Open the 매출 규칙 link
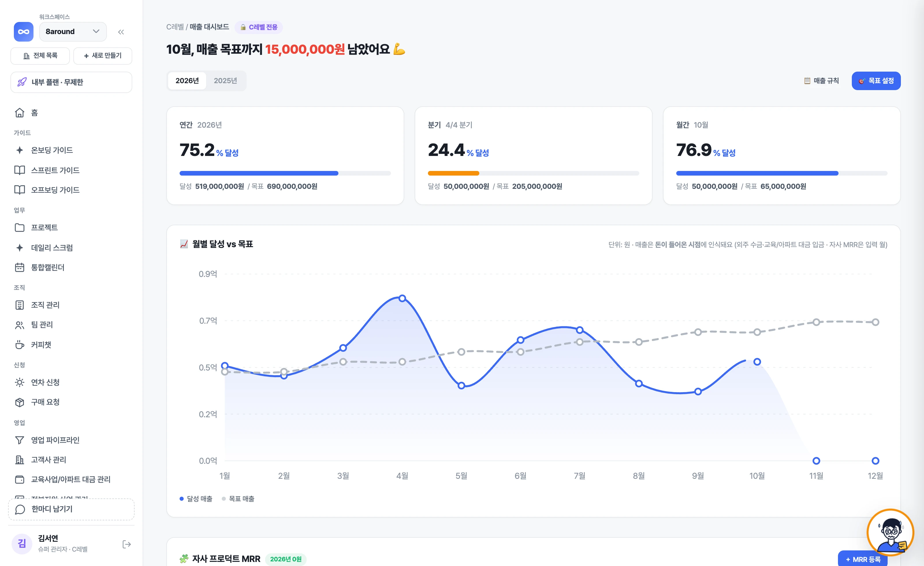This screenshot has width=924, height=566. (821, 81)
